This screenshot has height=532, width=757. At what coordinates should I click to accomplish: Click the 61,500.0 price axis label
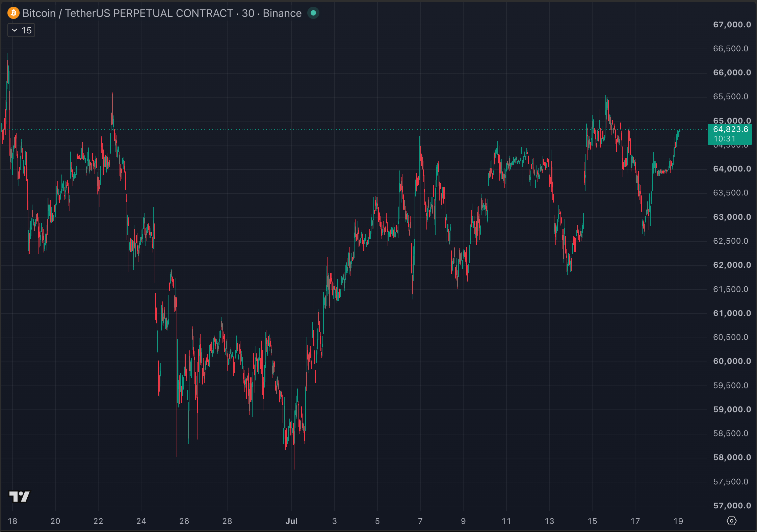(731, 289)
